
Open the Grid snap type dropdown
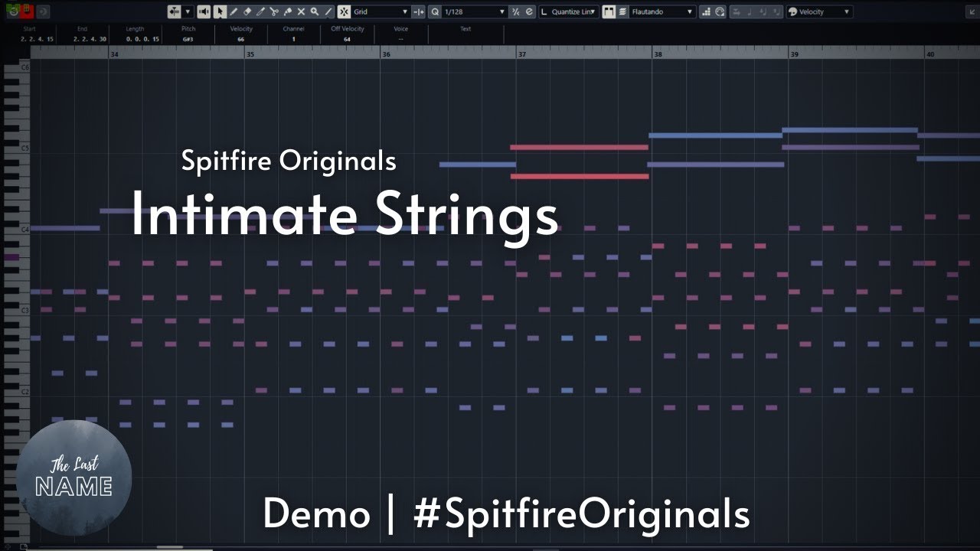[381, 11]
